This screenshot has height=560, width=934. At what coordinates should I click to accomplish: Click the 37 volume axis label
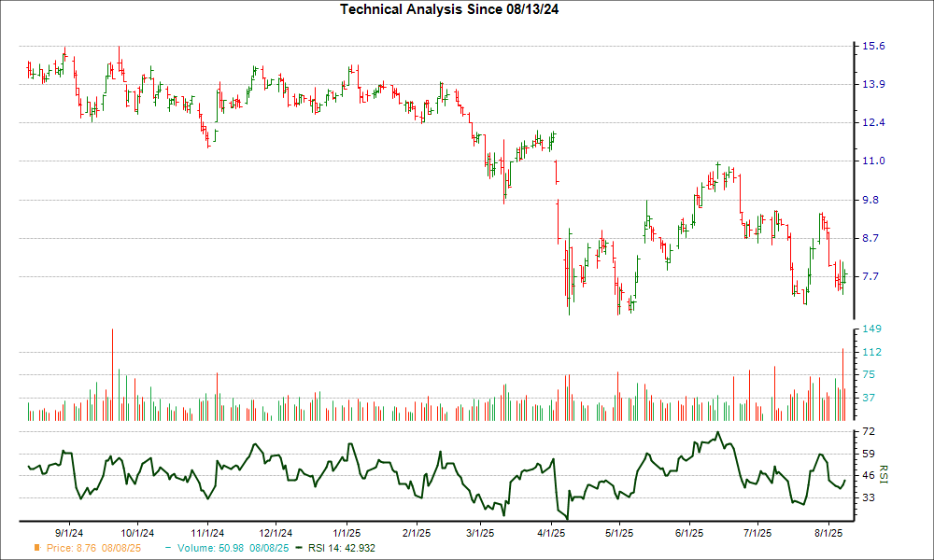pyautogui.click(x=869, y=397)
